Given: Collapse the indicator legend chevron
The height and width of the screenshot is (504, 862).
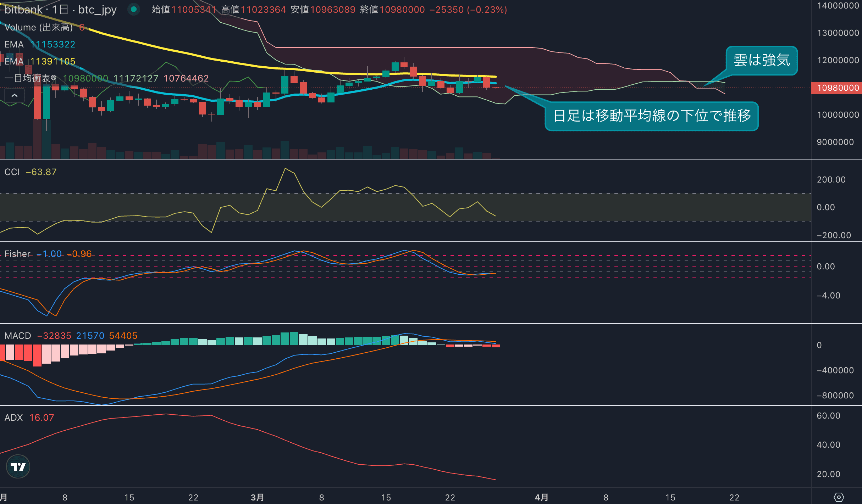Looking at the screenshot, I should coord(15,95).
